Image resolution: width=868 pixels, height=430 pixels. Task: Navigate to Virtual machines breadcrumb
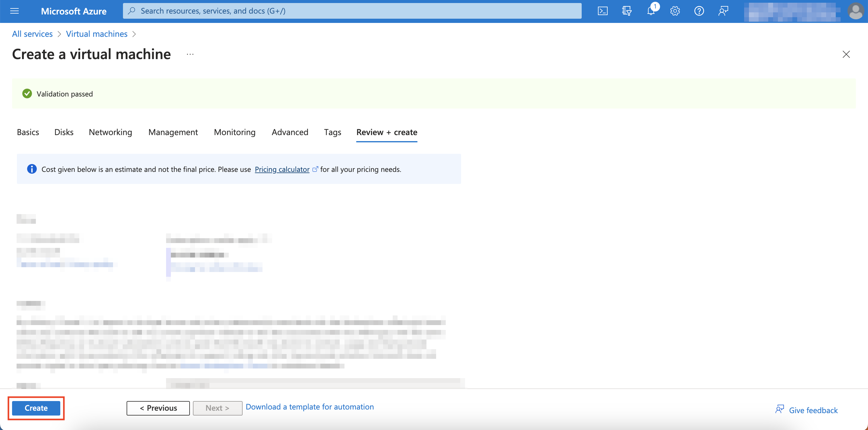click(97, 34)
